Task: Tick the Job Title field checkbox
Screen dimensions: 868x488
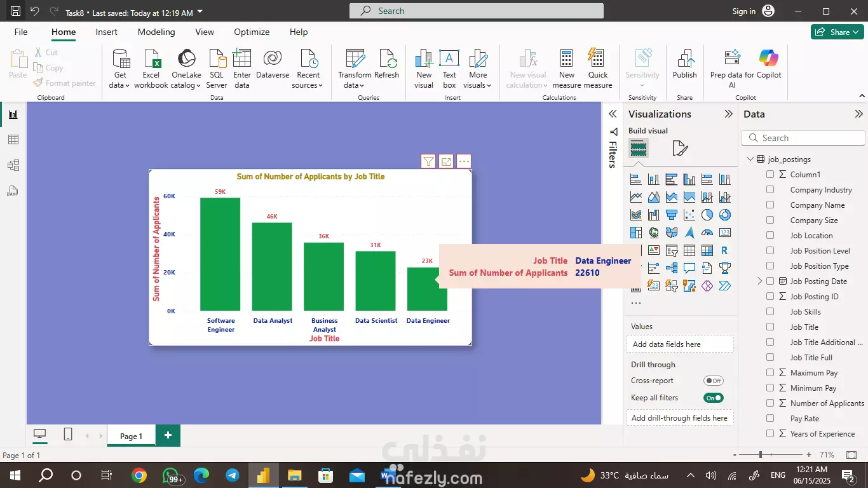Action: click(x=770, y=327)
